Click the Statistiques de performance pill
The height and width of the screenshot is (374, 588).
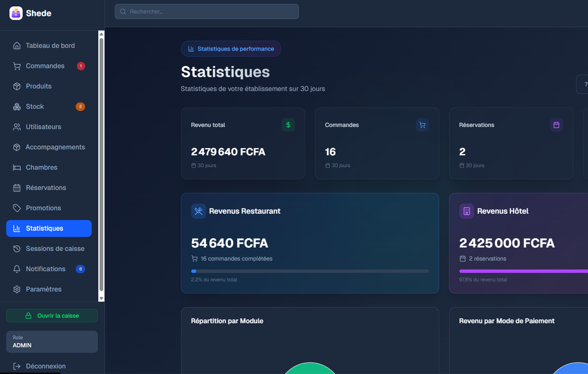231,49
